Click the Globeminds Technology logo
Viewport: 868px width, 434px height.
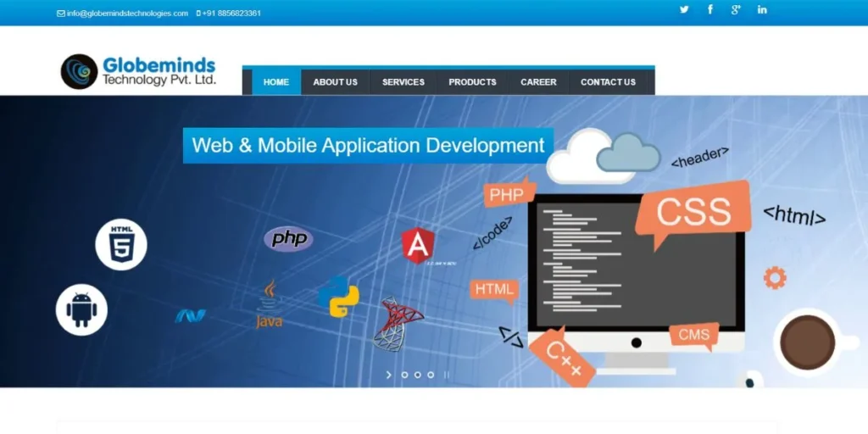[x=138, y=71]
